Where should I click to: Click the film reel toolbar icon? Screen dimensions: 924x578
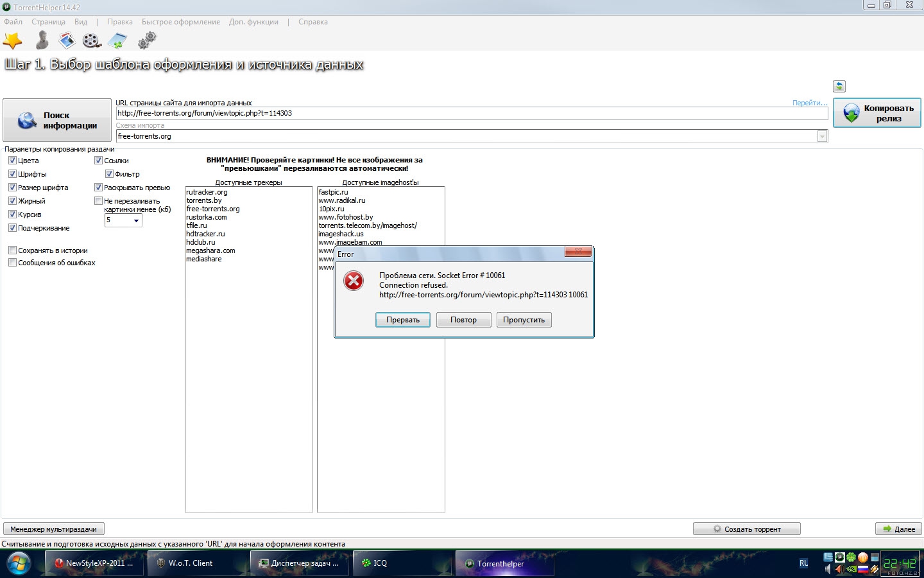pos(92,42)
